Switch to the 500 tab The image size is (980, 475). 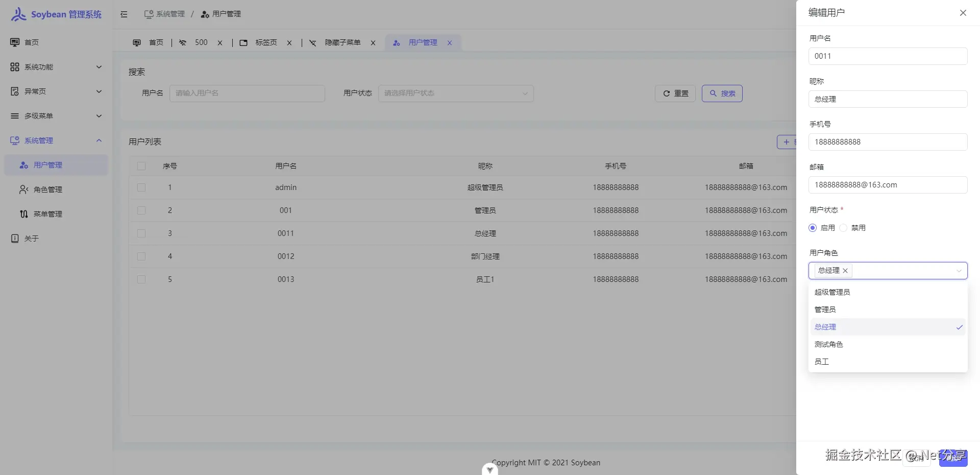[x=201, y=43]
